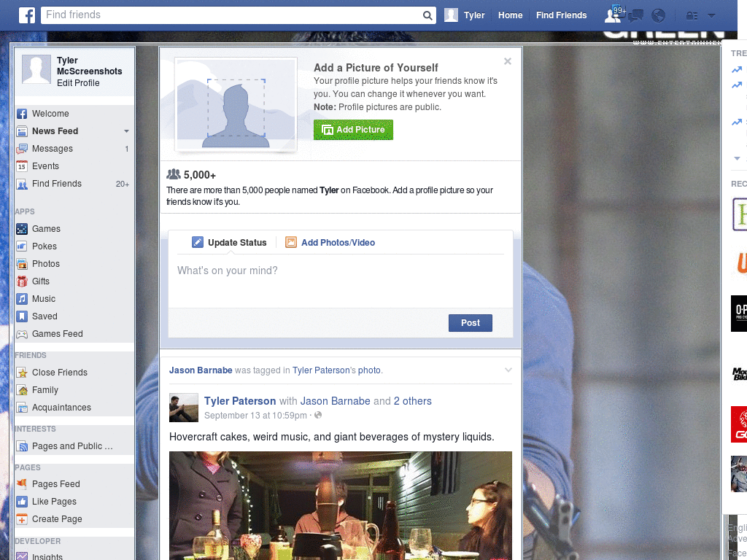Click Jason Barnabe name after 'with'
747x560 pixels.
click(x=335, y=401)
